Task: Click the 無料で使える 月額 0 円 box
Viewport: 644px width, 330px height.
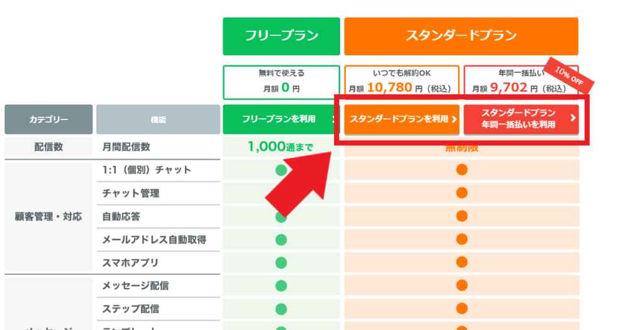Action: [x=281, y=82]
